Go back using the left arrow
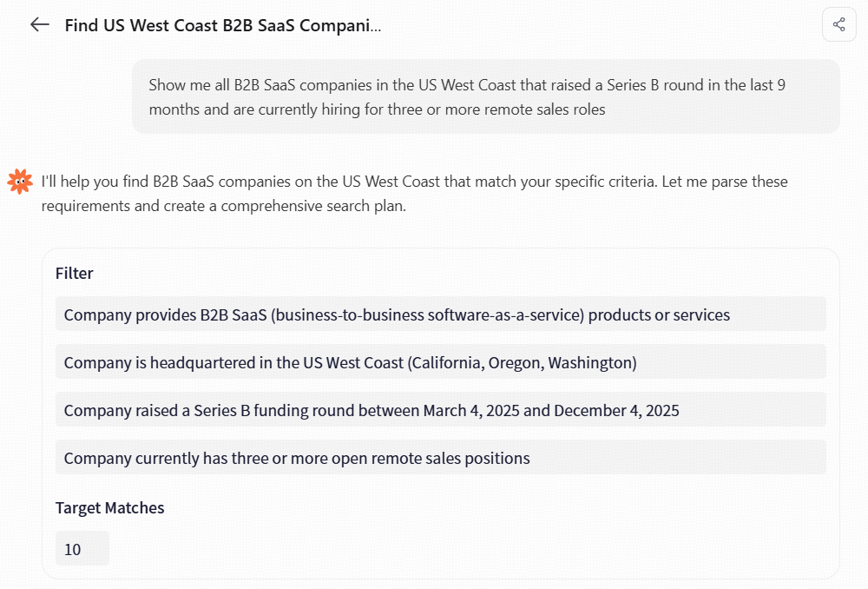The image size is (868, 589). coord(39,24)
